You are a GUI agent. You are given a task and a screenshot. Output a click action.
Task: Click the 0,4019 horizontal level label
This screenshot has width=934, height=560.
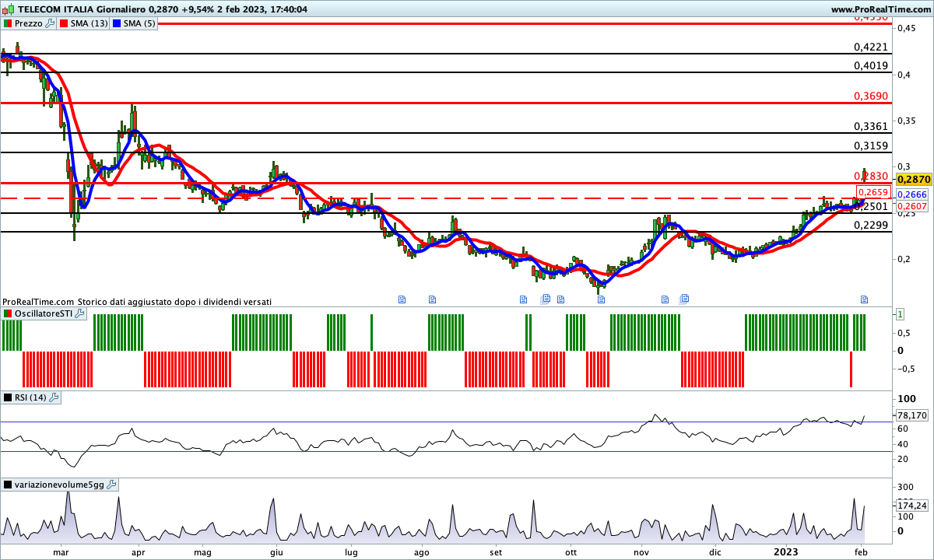click(x=871, y=66)
